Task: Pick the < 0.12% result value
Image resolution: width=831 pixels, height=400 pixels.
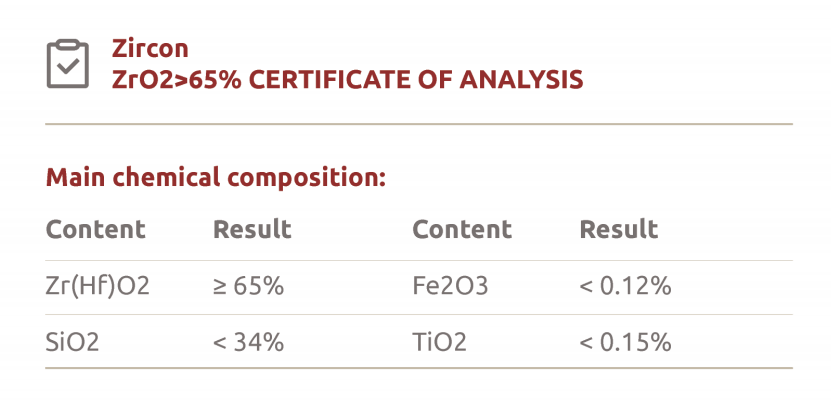Action: point(625,286)
